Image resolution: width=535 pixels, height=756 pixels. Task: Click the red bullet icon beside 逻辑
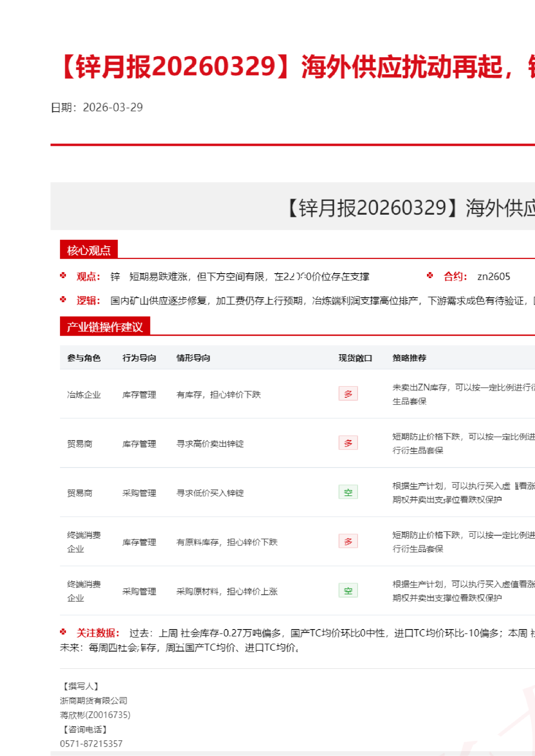point(63,299)
